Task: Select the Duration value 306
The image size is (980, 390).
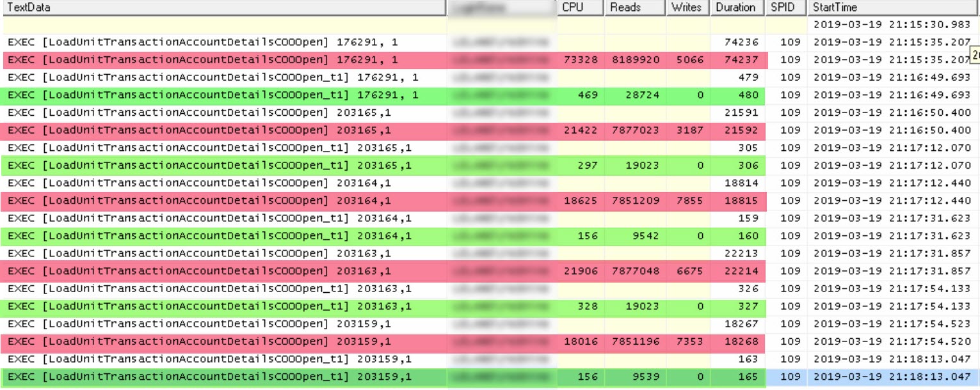Action: (x=748, y=165)
